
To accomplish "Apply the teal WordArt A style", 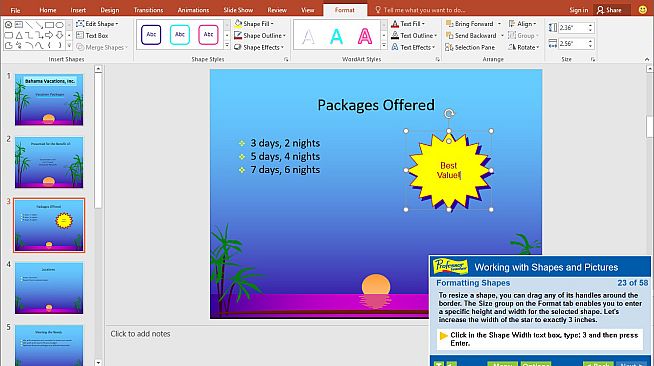I will (336, 36).
